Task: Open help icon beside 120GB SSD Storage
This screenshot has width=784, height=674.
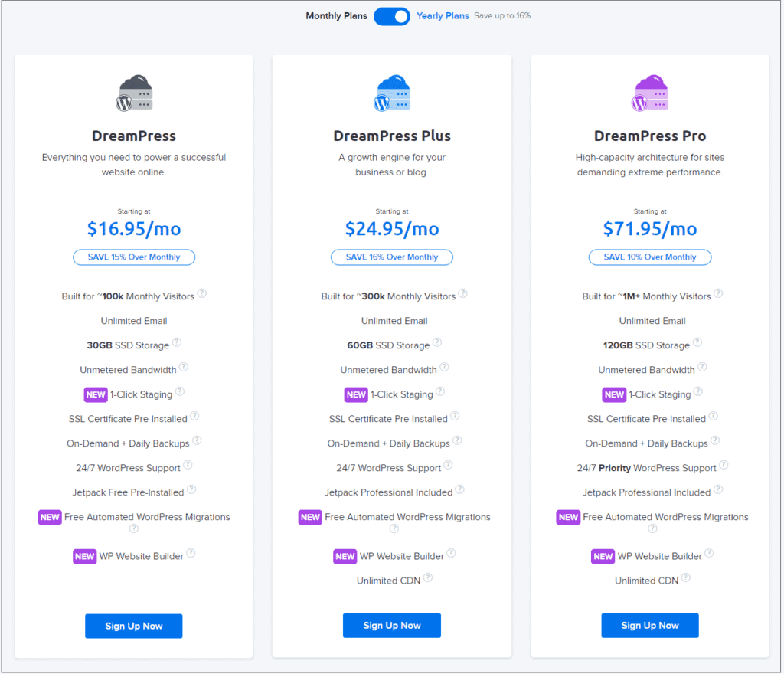Action: (697, 342)
